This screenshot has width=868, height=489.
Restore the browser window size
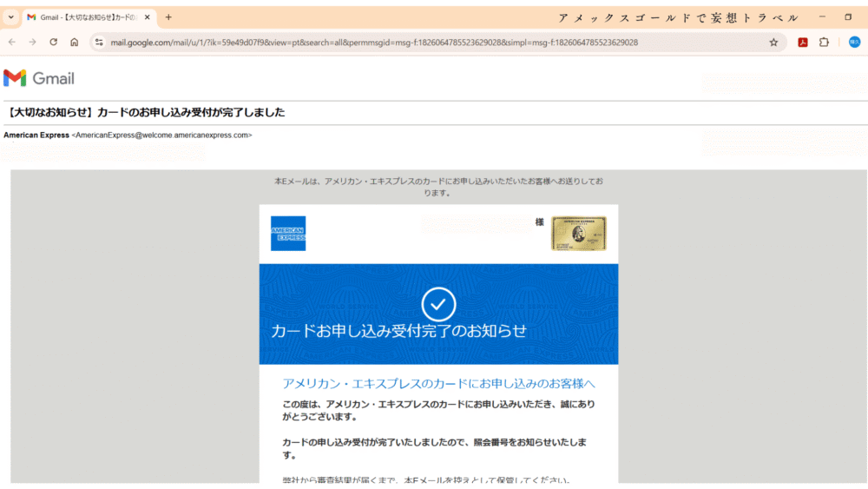point(848,17)
